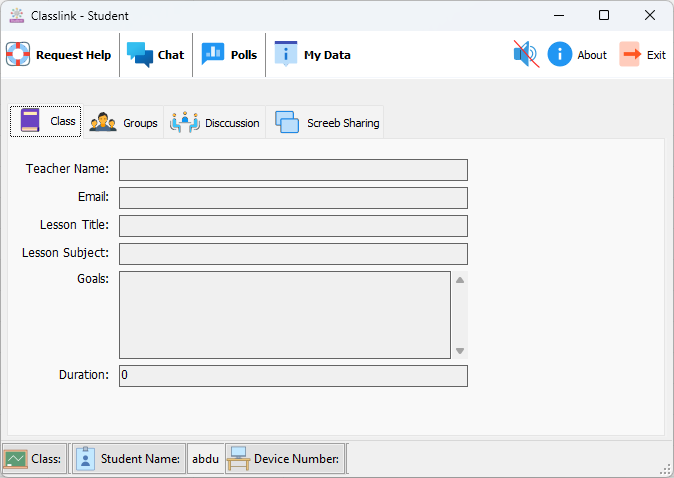Click the computer desk device icon

[x=238, y=459]
